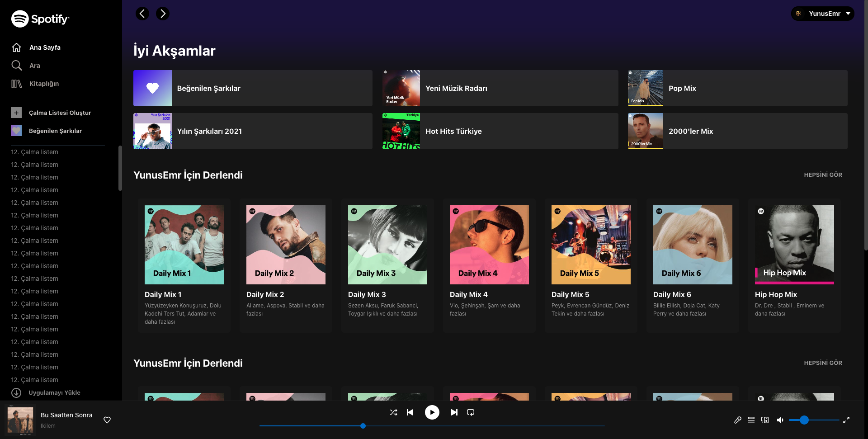Viewport: 868px width, 439px height.
Task: Click the song progress bar
Action: [x=432, y=426]
